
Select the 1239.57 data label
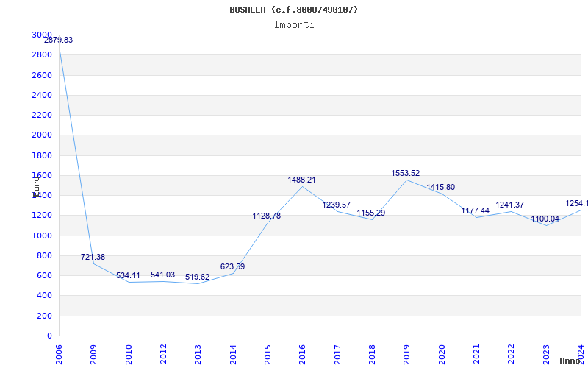pos(337,205)
